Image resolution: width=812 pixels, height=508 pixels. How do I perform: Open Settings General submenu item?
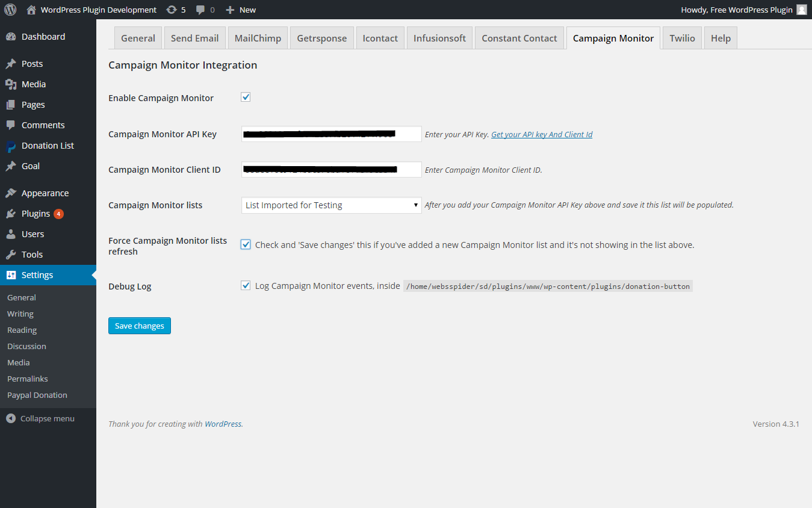(x=22, y=297)
